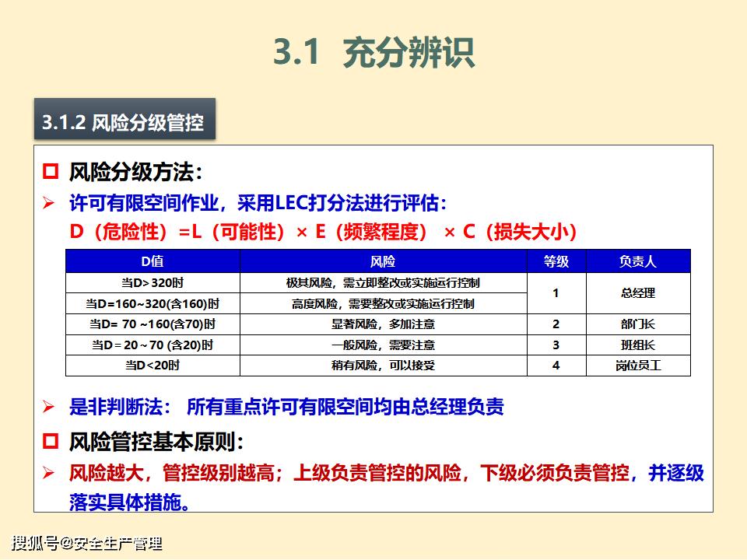Select the "风险" table column header
Viewport: 747px width, 560px height.
click(x=384, y=261)
